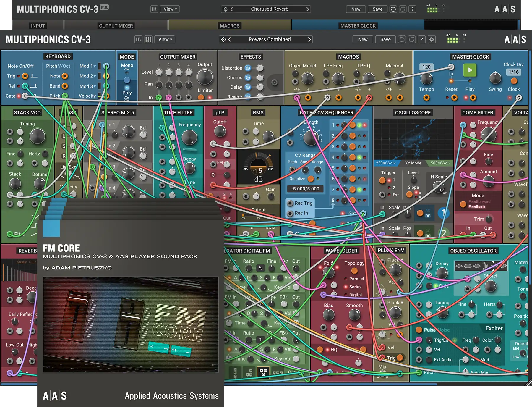Viewport: 532px width, 407px height.
Task: Show the on-screen keyboard icon in toolbar
Action: pyautogui.click(x=148, y=39)
